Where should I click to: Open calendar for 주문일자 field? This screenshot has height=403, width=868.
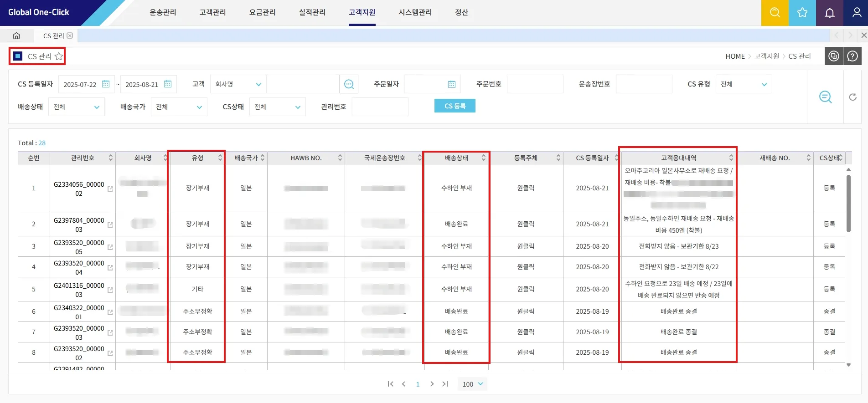(452, 84)
